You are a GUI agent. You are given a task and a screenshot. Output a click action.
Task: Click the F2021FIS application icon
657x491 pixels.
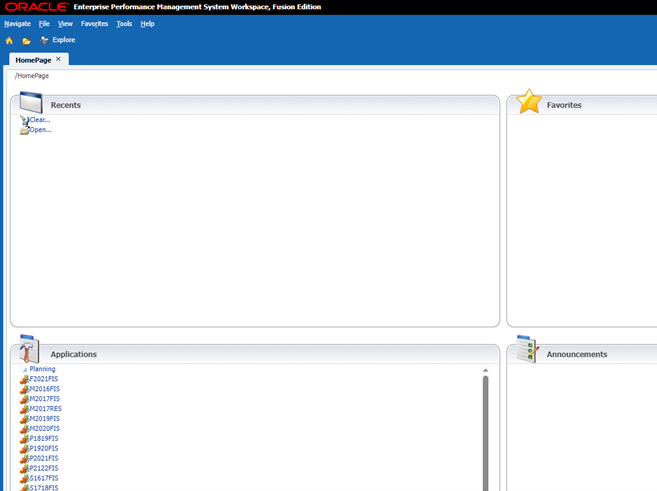click(x=24, y=379)
